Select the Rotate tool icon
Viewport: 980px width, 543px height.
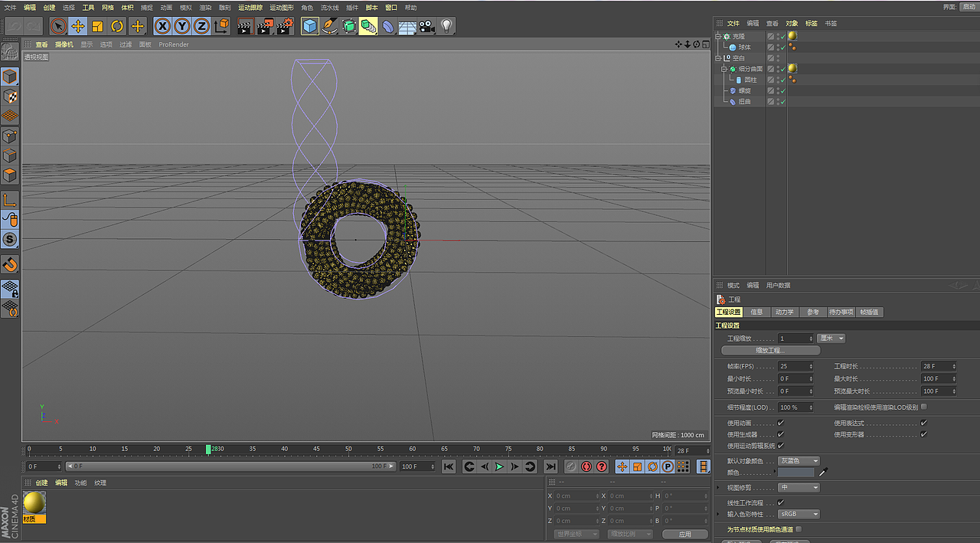(x=118, y=26)
